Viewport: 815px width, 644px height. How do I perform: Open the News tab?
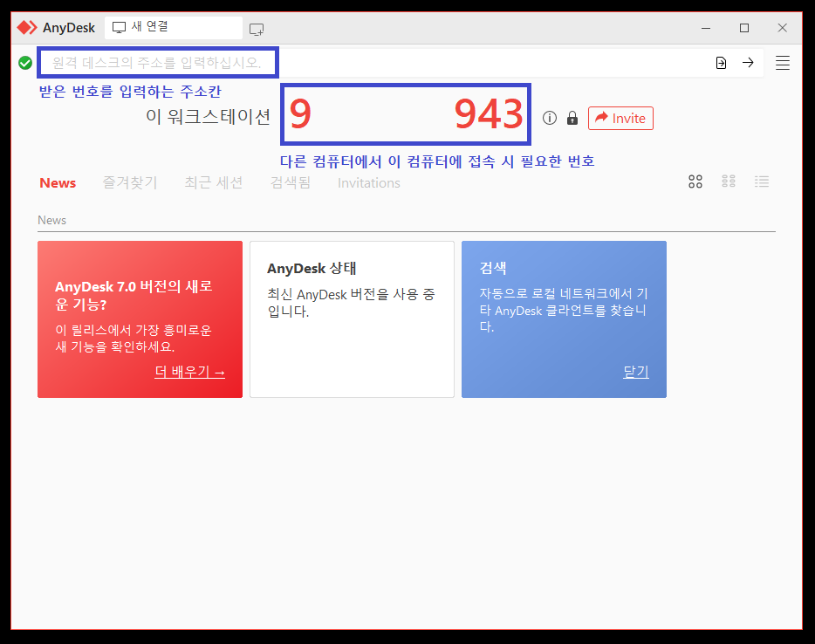58,183
